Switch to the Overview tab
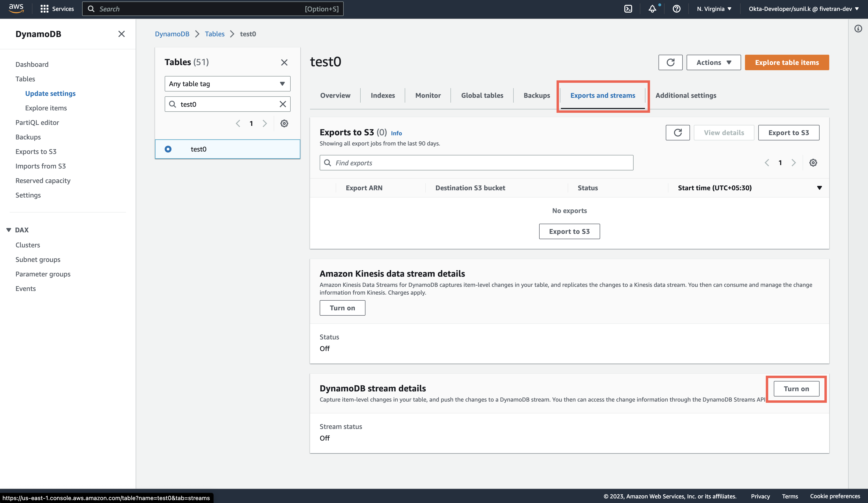The width and height of the screenshot is (868, 503). (335, 95)
